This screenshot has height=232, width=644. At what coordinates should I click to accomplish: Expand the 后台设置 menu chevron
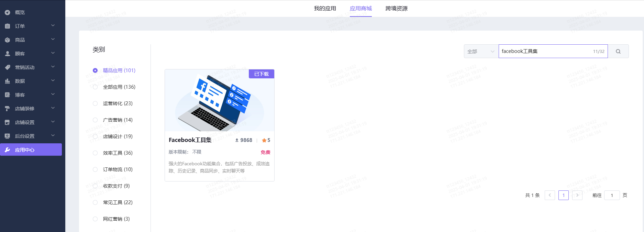pyautogui.click(x=53, y=135)
